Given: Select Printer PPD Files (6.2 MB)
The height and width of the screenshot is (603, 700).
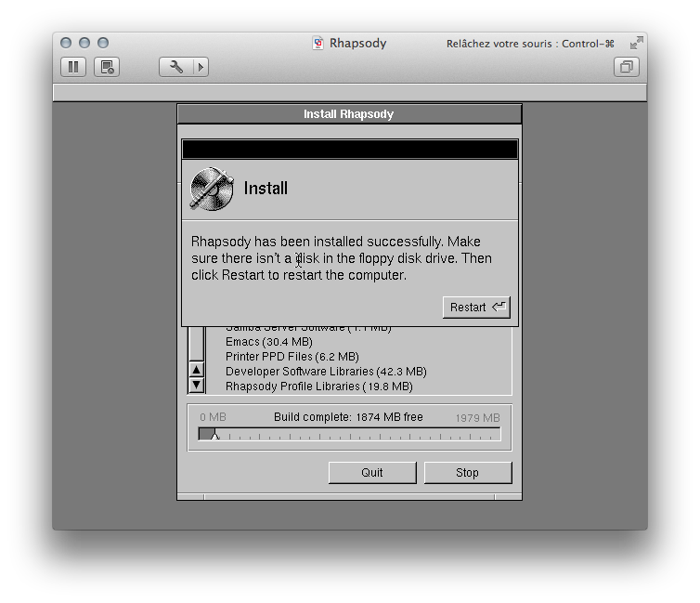Looking at the screenshot, I should click(292, 357).
